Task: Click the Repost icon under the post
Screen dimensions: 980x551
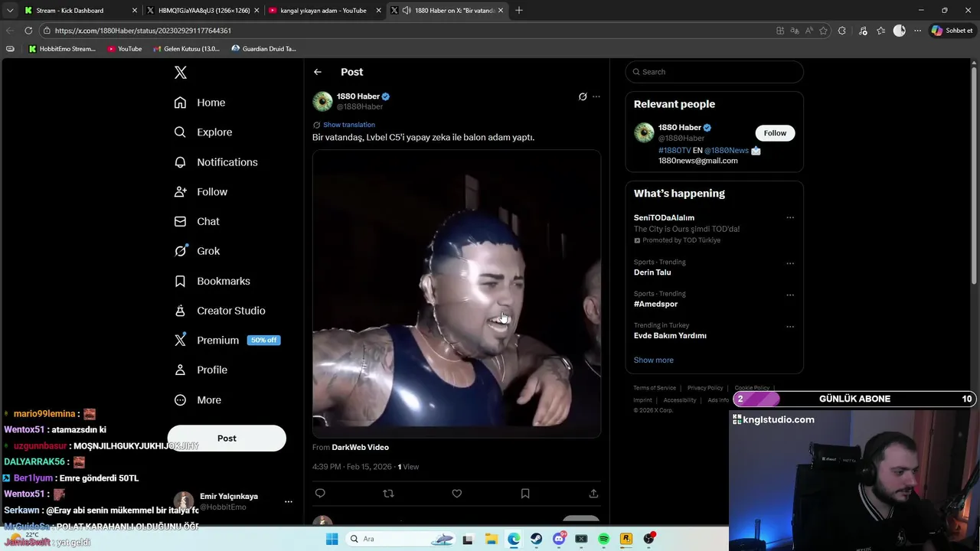Action: click(388, 494)
